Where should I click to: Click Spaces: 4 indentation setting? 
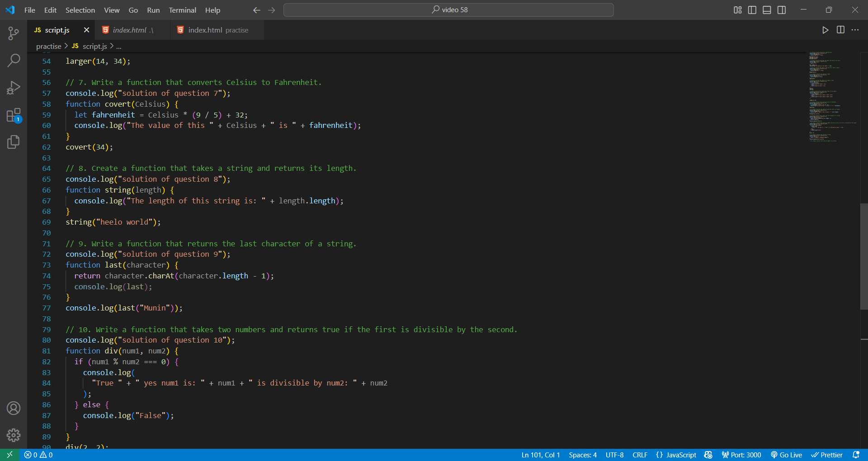click(x=583, y=455)
